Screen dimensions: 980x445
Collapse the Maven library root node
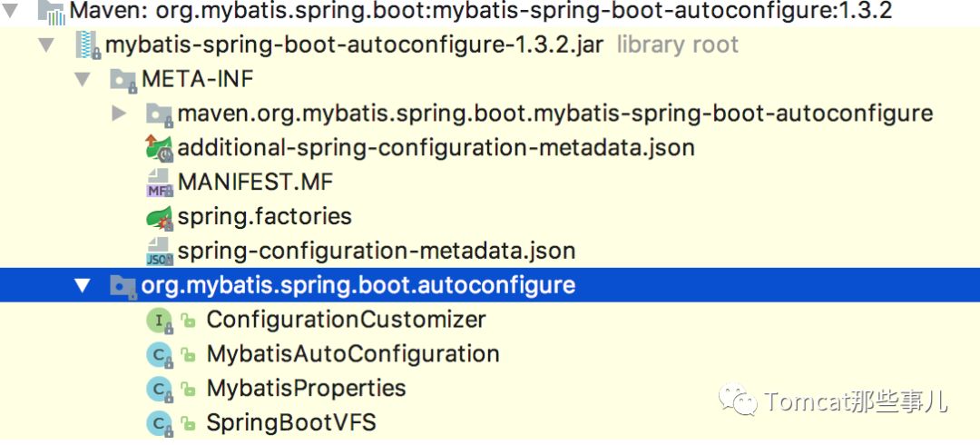tap(10, 11)
